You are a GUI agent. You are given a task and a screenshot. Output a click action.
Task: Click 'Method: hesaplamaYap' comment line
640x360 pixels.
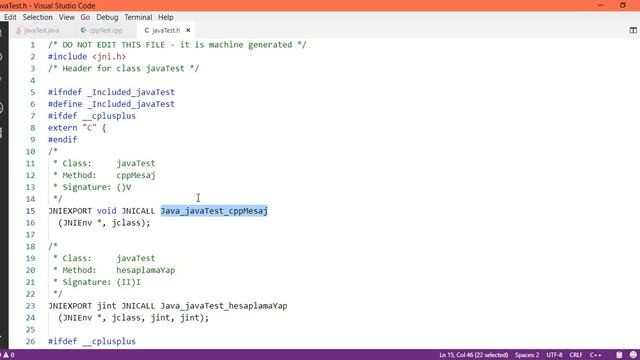tap(114, 270)
